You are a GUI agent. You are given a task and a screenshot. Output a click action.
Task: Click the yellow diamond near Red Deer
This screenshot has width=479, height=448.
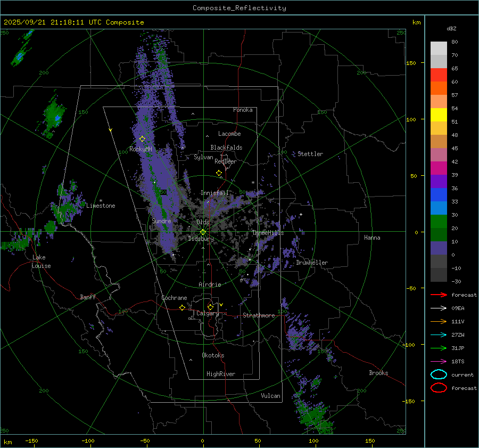coord(219,173)
